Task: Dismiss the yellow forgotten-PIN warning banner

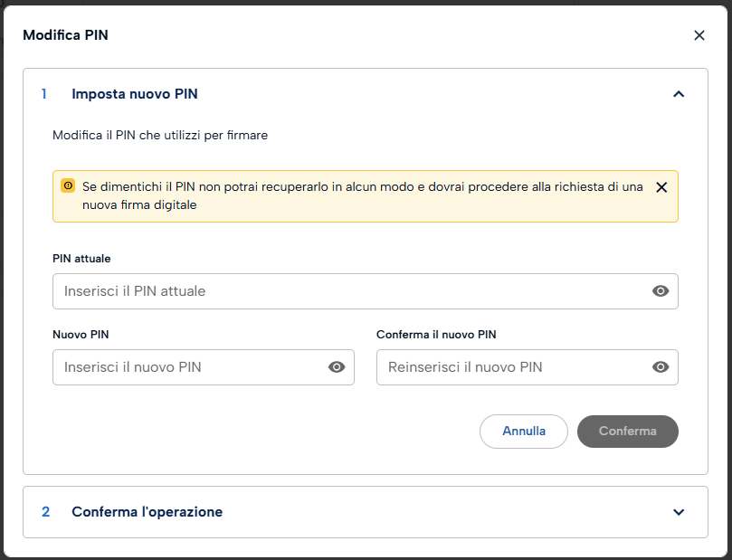Action: tap(661, 187)
